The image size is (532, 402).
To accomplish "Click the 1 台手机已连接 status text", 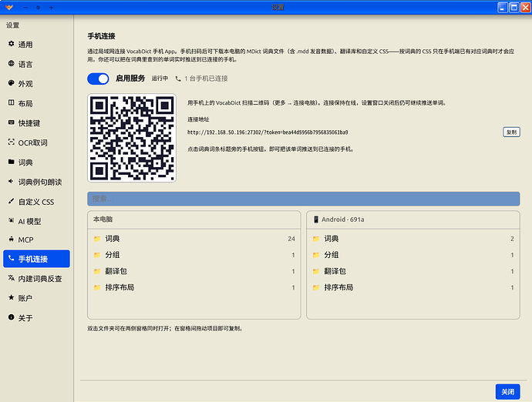I will click(x=206, y=79).
